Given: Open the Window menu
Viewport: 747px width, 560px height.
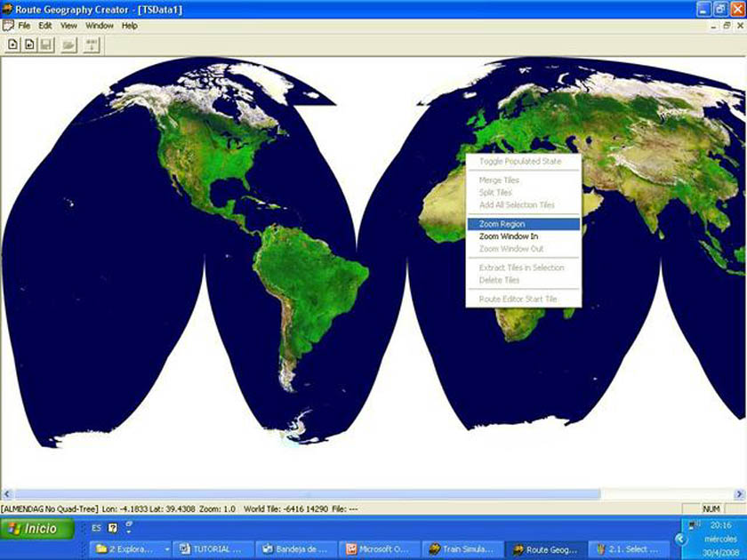Looking at the screenshot, I should pos(100,26).
